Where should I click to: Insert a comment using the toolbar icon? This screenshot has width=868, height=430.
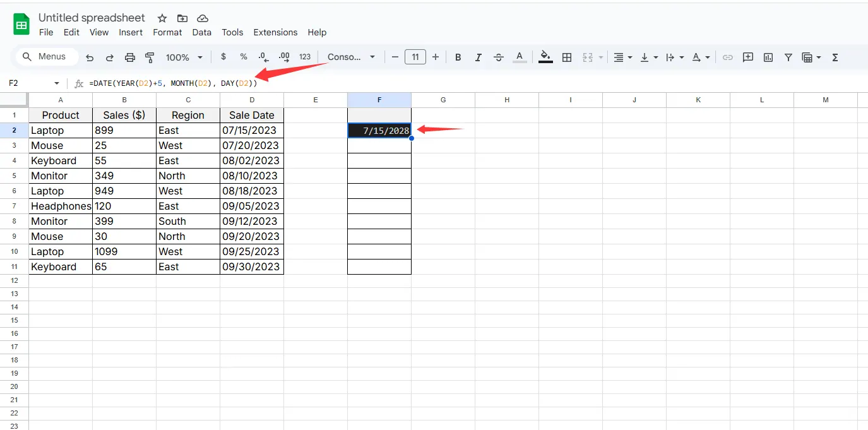[748, 57]
